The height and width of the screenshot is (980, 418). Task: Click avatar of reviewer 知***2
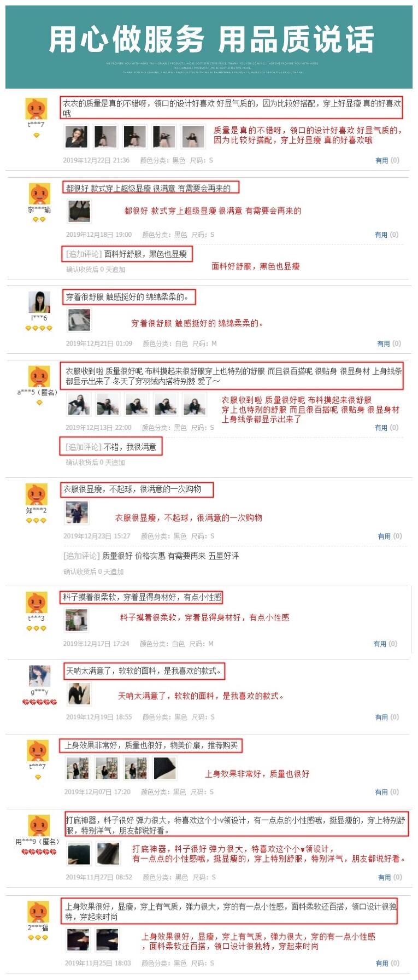tap(37, 494)
